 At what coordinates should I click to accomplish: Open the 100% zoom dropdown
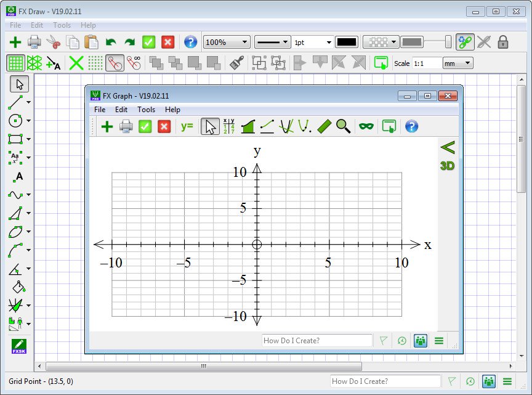click(225, 42)
